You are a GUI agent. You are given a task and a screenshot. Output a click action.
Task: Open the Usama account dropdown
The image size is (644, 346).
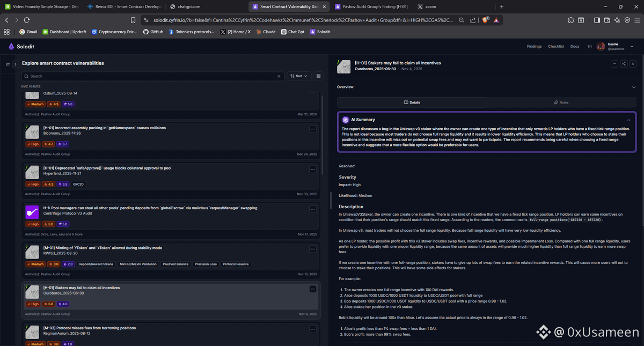632,47
